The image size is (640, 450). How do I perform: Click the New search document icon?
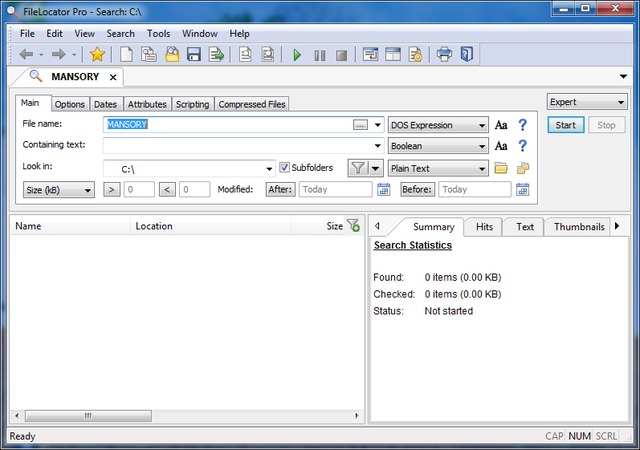pyautogui.click(x=127, y=54)
